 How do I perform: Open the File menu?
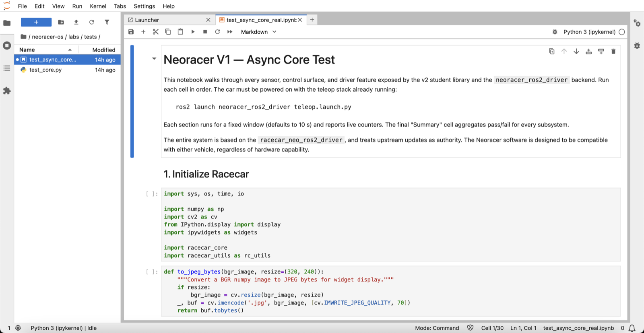(23, 6)
